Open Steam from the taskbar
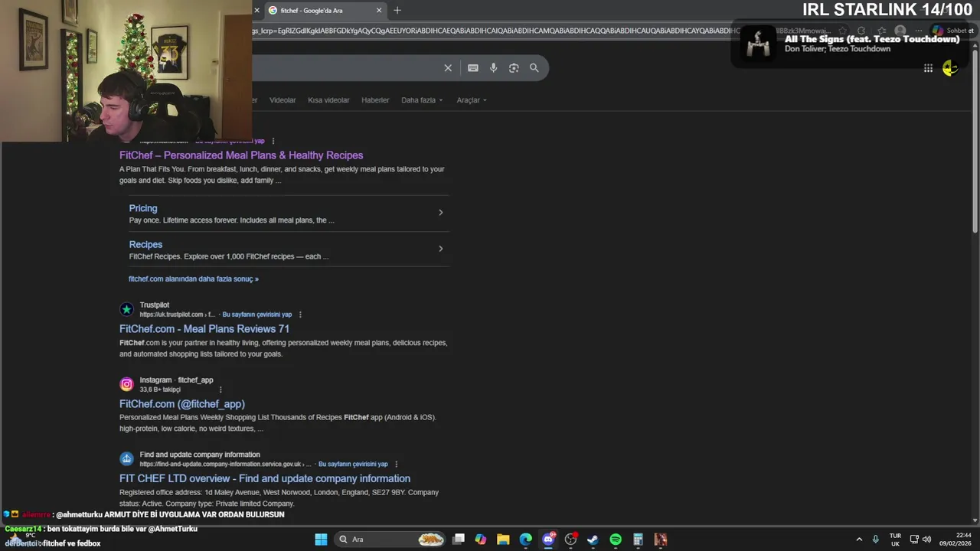Image resolution: width=980 pixels, height=551 pixels. [x=593, y=540]
